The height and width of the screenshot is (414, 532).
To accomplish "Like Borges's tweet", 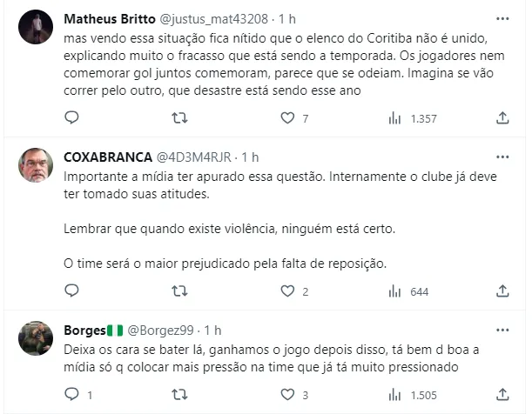I will tap(287, 395).
